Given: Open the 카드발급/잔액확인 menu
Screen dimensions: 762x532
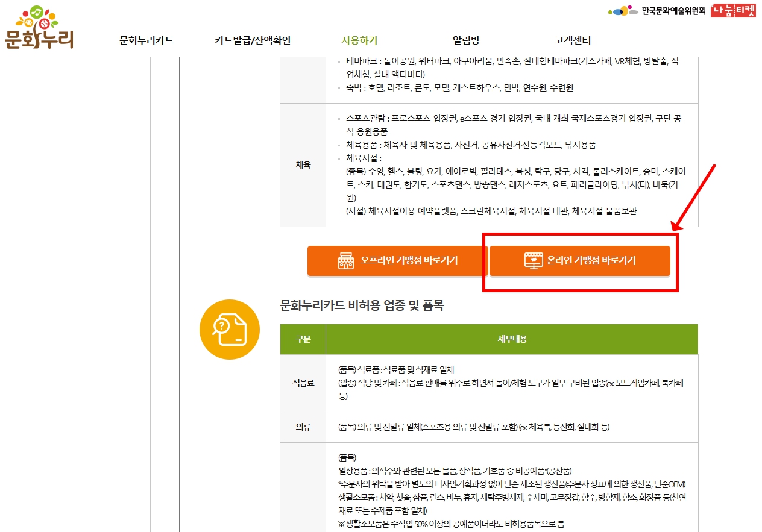Looking at the screenshot, I should (x=253, y=41).
